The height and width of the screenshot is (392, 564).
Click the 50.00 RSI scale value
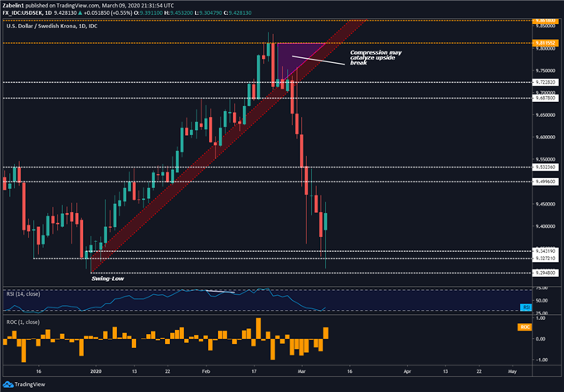542,300
